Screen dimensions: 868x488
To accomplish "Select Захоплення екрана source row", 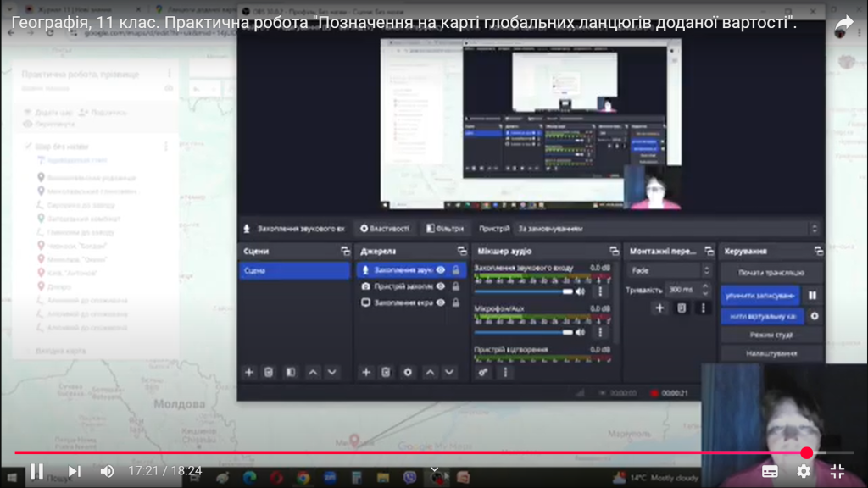I will click(411, 302).
